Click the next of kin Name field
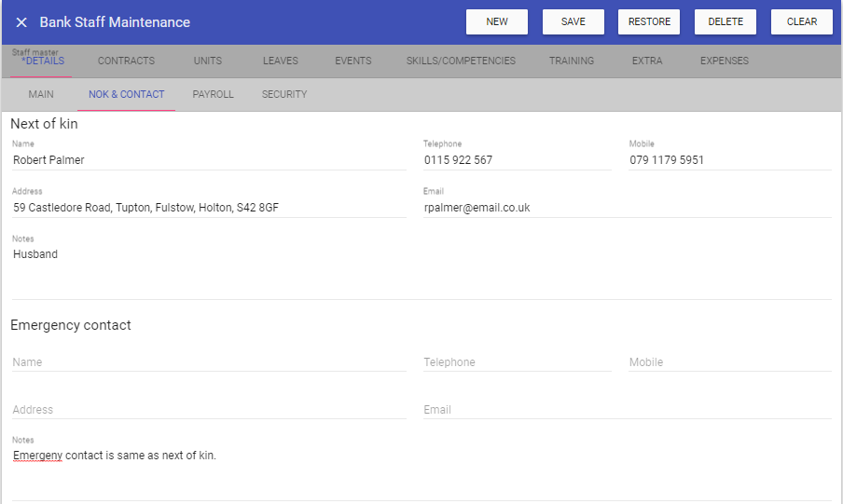The width and height of the screenshot is (843, 504). (x=209, y=160)
